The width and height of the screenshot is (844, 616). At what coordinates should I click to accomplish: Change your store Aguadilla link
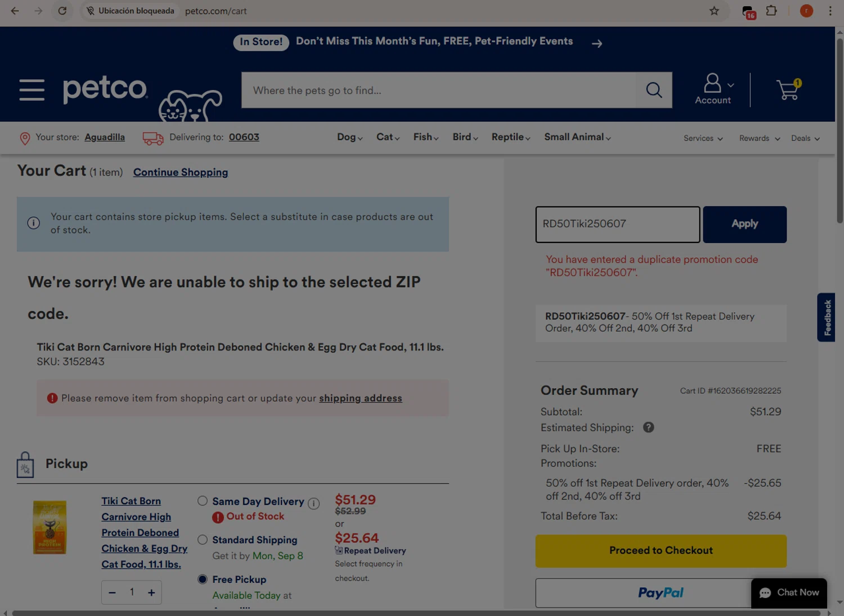coord(105,137)
